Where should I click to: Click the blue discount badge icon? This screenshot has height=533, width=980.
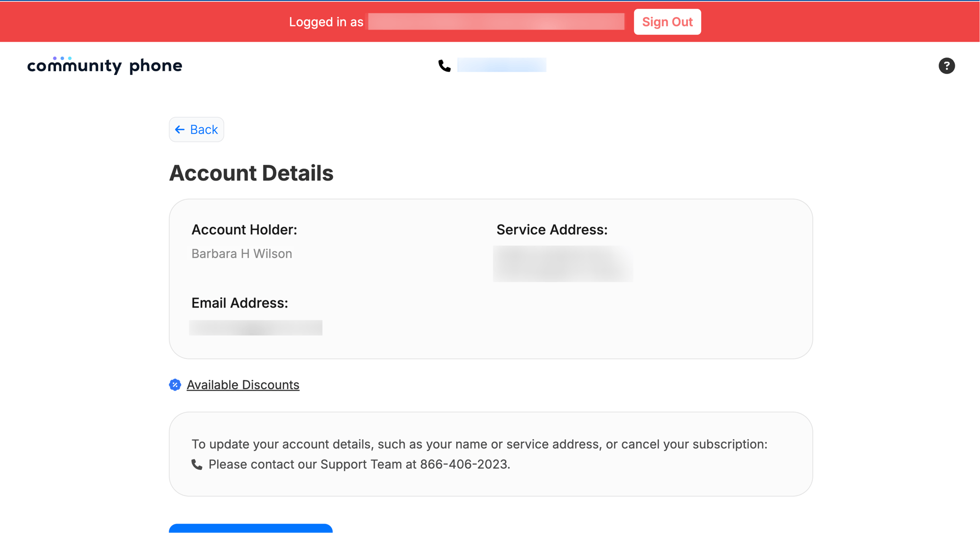pyautogui.click(x=175, y=384)
